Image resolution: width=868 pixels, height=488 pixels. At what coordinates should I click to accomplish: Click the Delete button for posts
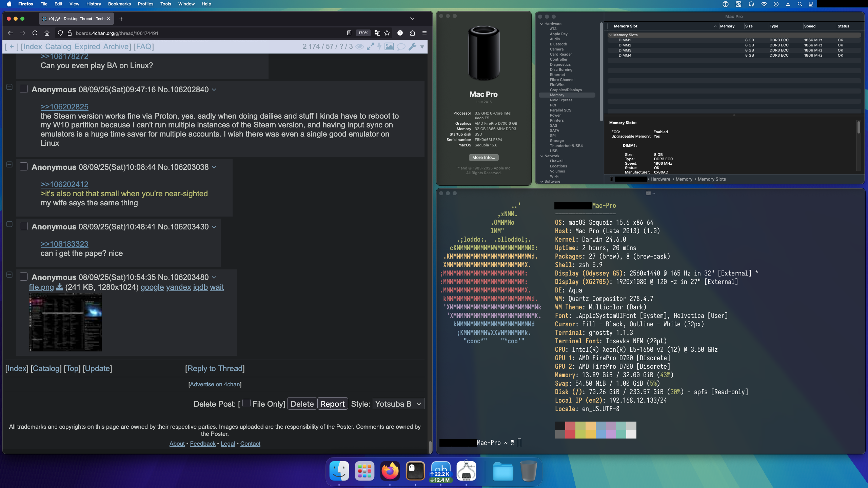(x=302, y=404)
